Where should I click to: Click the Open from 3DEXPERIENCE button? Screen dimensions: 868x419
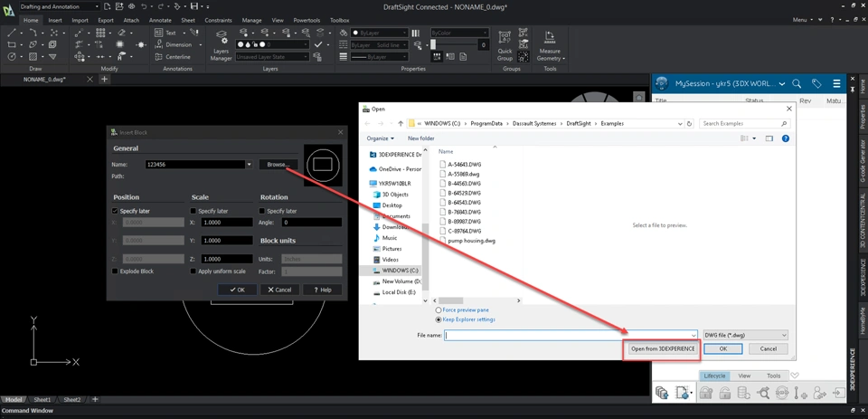[663, 349]
